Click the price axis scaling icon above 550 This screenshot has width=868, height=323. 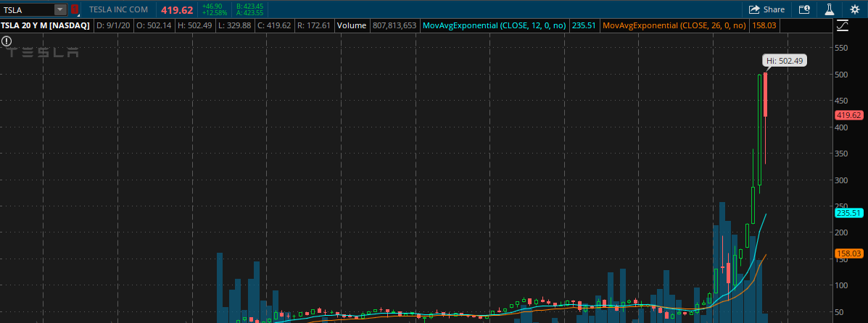[x=842, y=25]
